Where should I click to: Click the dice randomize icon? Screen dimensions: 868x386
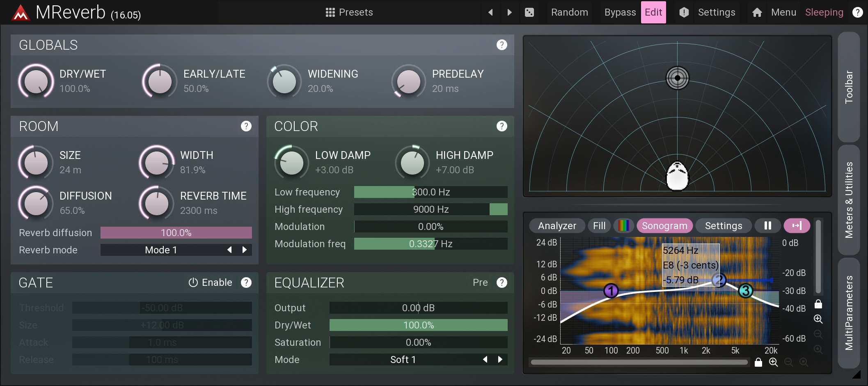click(x=529, y=12)
